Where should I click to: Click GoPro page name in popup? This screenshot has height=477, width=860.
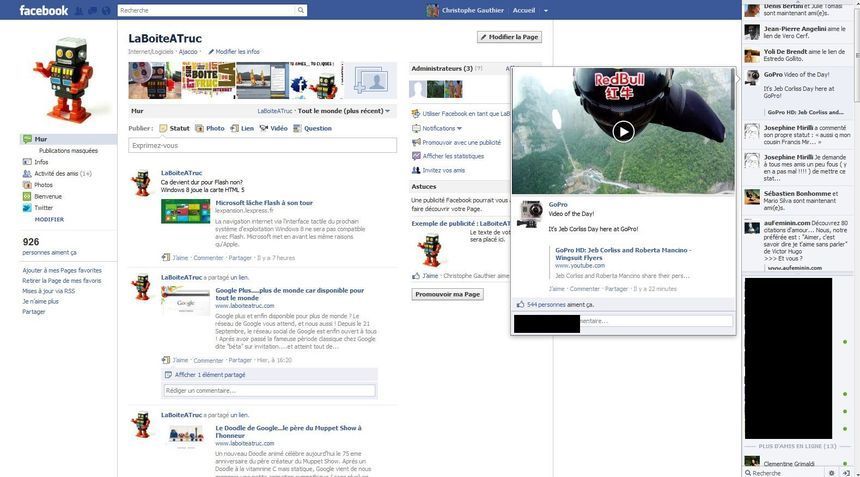point(558,205)
